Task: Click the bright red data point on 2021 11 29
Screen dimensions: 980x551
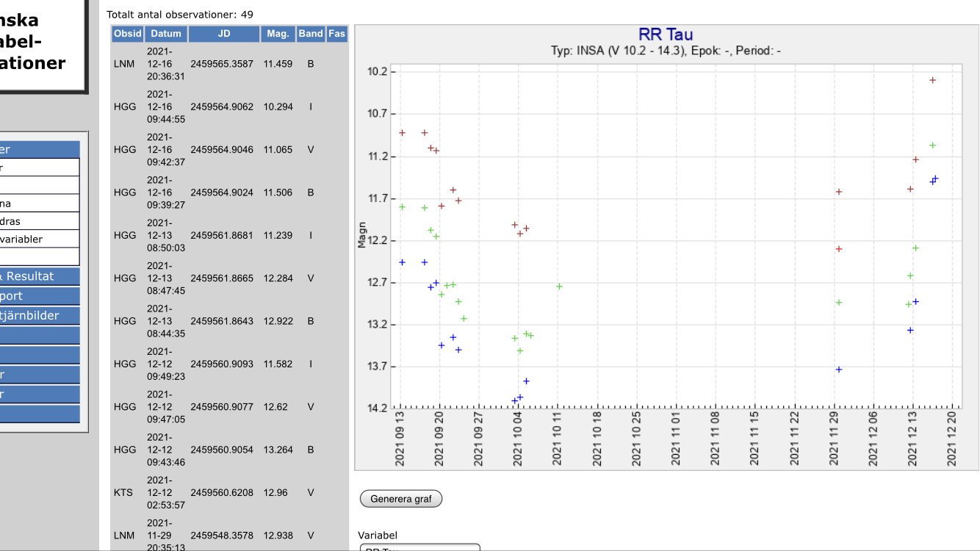Action: pyautogui.click(x=839, y=249)
